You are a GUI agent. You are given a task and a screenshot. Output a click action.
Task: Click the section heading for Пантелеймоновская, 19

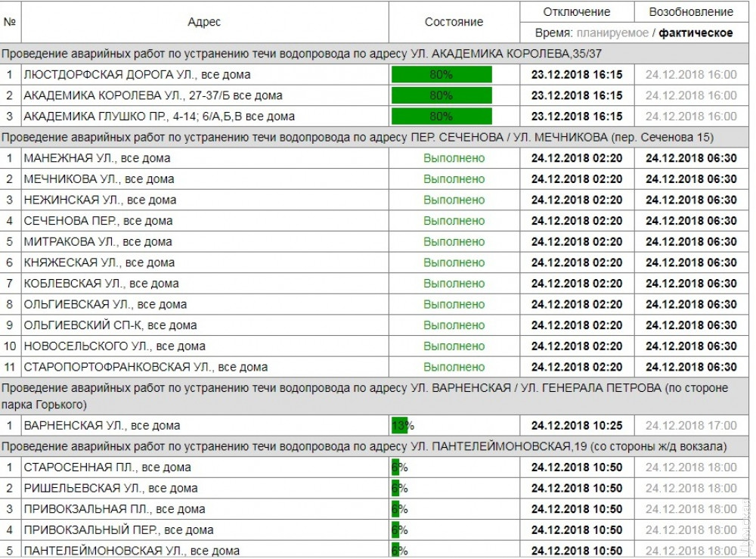click(364, 446)
